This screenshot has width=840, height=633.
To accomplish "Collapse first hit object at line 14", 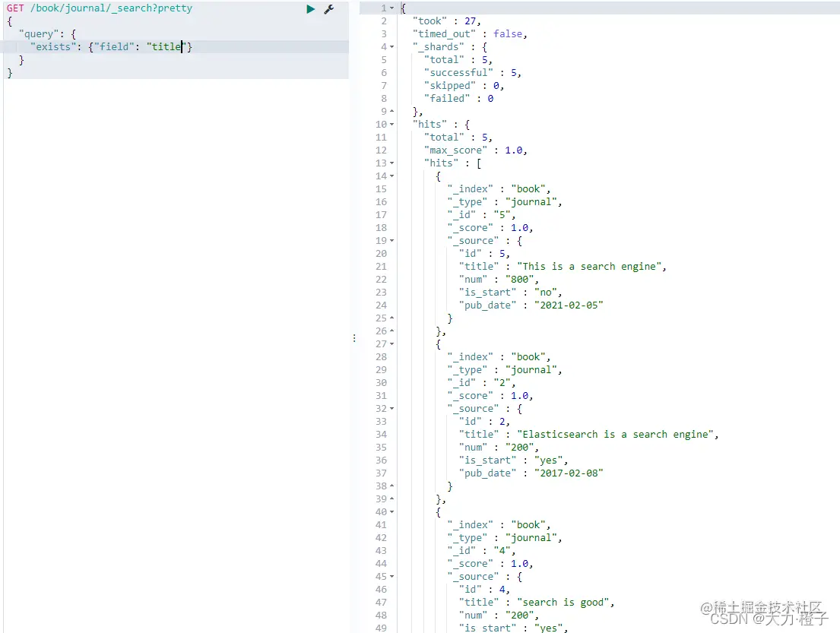I will click(392, 176).
